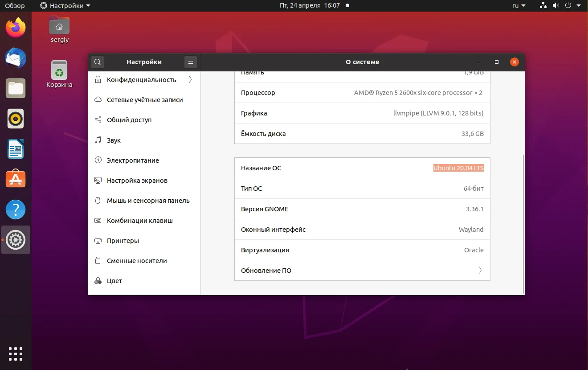Open the network icon in top bar
Image resolution: width=588 pixels, height=370 pixels.
[543, 6]
